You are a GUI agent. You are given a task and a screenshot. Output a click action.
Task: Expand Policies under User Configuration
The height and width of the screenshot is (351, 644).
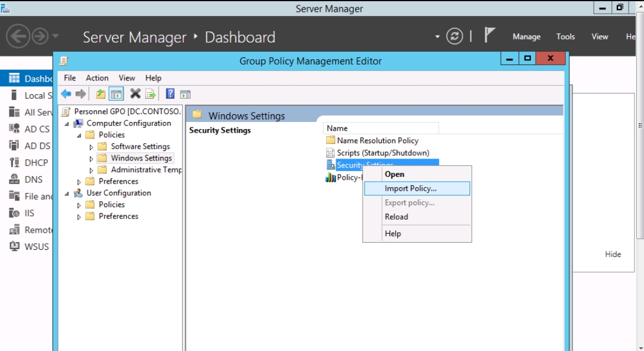pos(79,205)
